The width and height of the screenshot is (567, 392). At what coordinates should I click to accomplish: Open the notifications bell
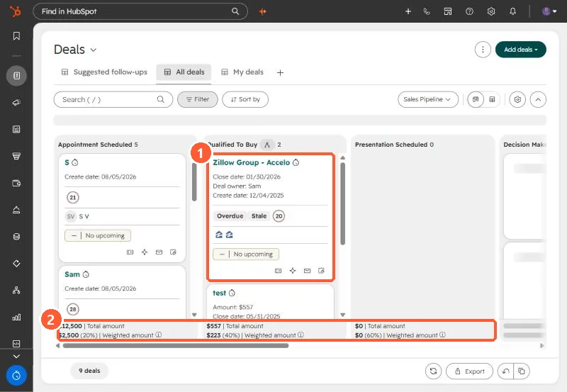click(x=512, y=11)
